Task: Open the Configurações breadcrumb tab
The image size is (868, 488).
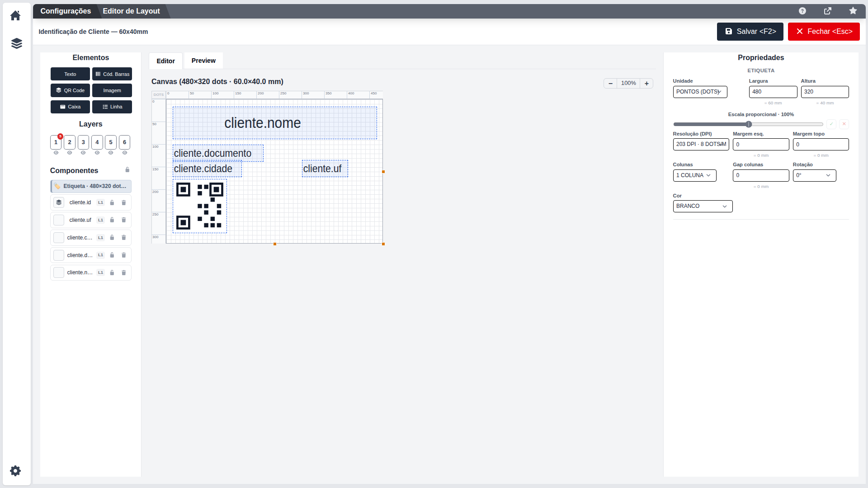Action: pyautogui.click(x=66, y=11)
